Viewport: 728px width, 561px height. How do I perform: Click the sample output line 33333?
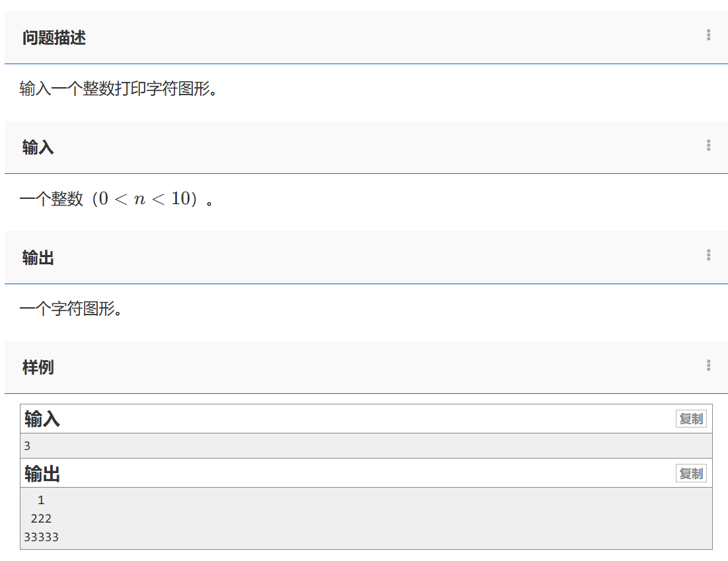pos(40,537)
